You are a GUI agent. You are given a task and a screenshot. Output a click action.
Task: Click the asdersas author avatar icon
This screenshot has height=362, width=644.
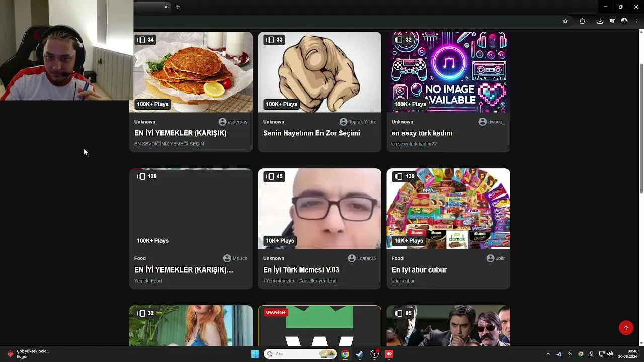coord(222,122)
